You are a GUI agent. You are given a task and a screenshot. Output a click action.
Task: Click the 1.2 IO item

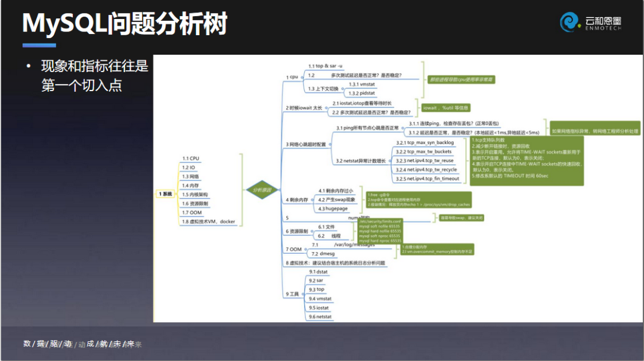tap(188, 167)
